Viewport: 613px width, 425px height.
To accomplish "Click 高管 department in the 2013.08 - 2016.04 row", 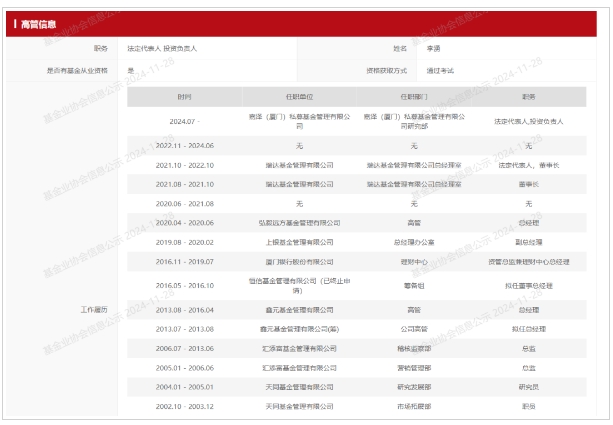I will click(414, 310).
